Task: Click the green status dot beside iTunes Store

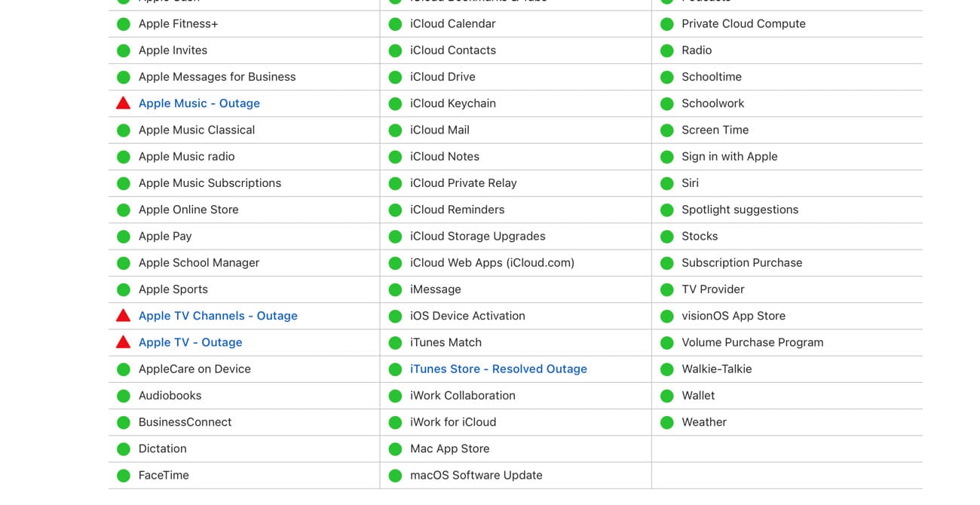Action: tap(395, 369)
